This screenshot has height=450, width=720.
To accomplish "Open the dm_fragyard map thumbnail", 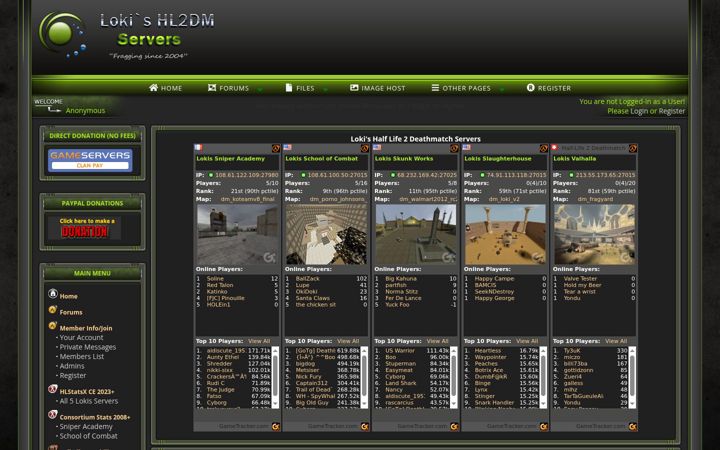I will pos(595,234).
